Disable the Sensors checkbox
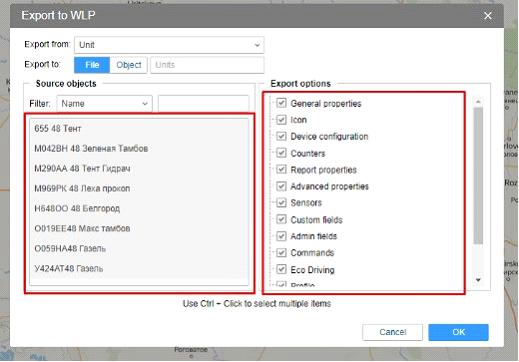Viewport: 519px width, 362px height. coord(281,203)
